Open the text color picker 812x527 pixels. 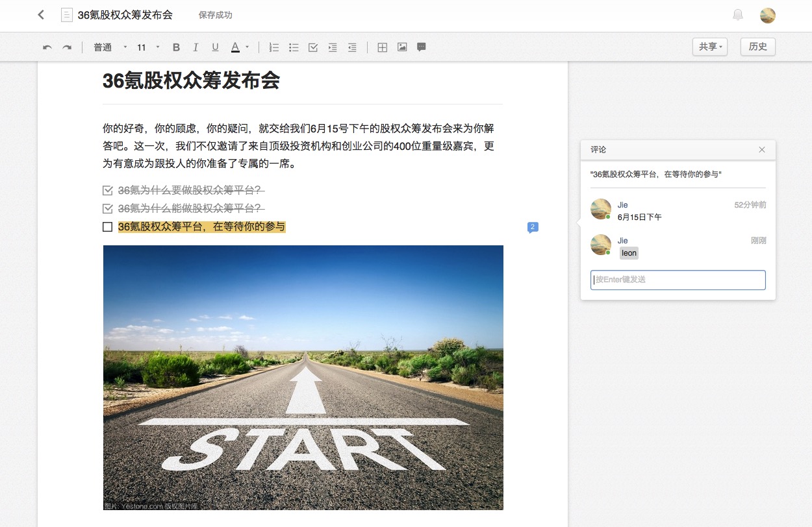point(239,47)
